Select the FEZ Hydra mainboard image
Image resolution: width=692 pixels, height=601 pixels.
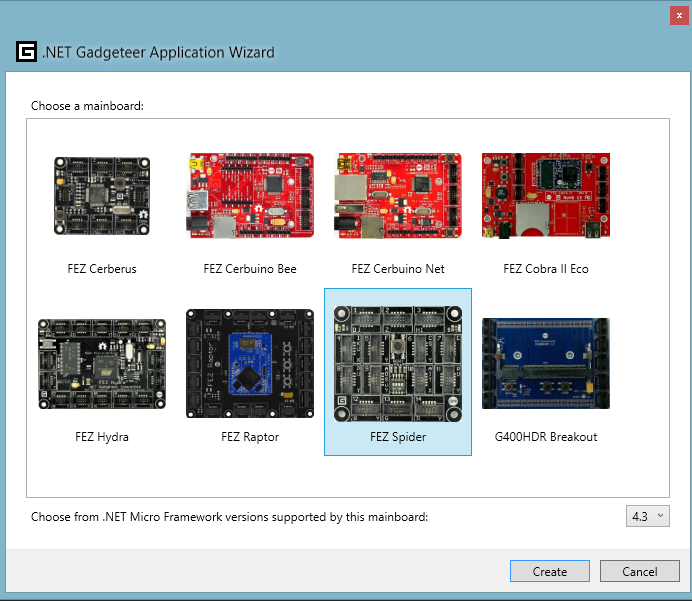click(x=102, y=364)
